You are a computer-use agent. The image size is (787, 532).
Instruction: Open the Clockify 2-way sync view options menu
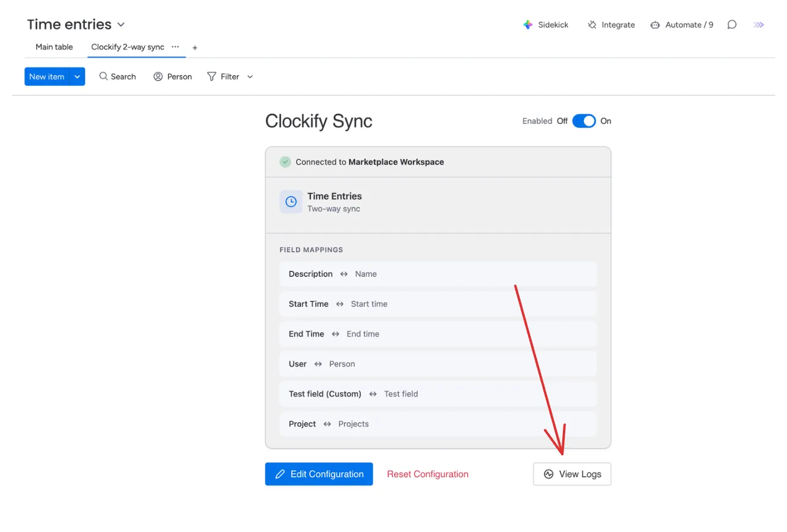175,46
